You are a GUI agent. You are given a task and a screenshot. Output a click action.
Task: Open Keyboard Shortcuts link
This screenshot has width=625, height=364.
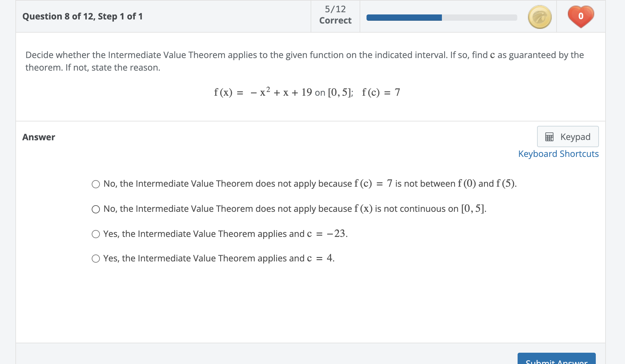pos(558,154)
